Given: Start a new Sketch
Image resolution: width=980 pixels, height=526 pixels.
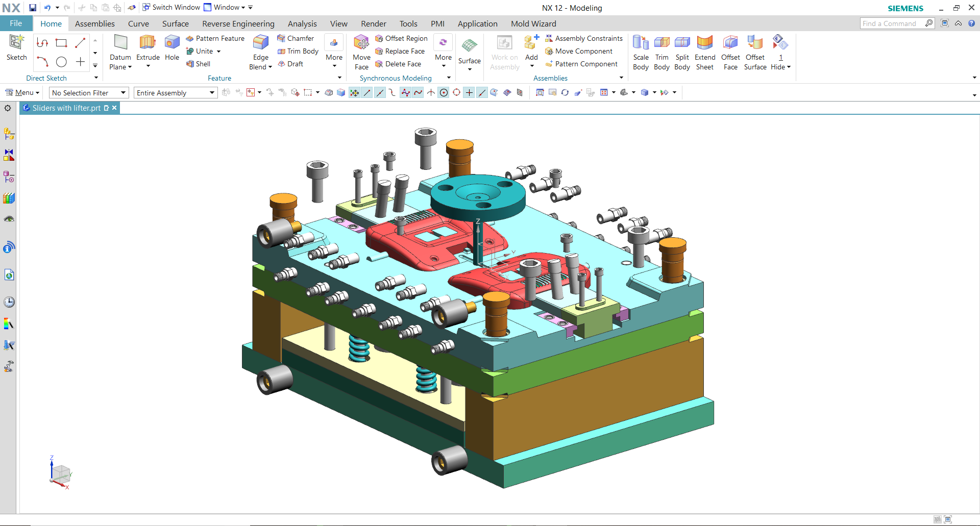Looking at the screenshot, I should pyautogui.click(x=16, y=48).
